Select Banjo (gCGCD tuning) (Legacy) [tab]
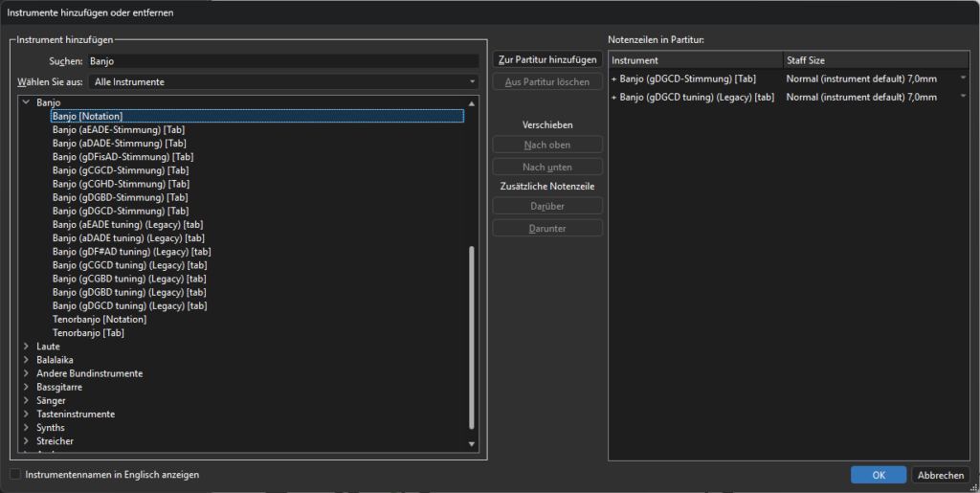The height and width of the screenshot is (493, 980). [129, 265]
